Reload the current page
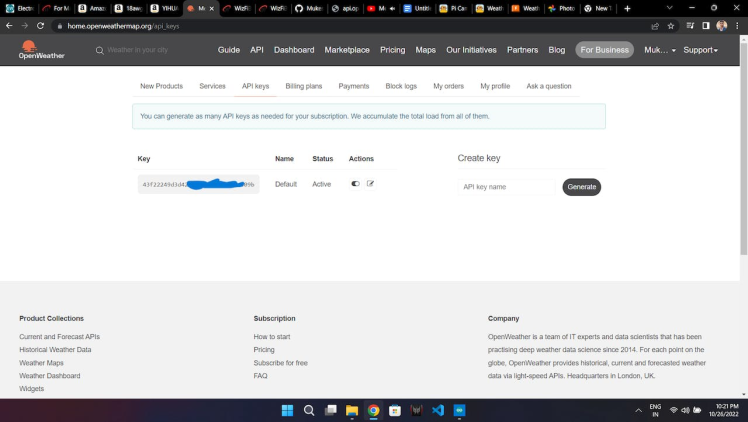 pyautogui.click(x=41, y=26)
